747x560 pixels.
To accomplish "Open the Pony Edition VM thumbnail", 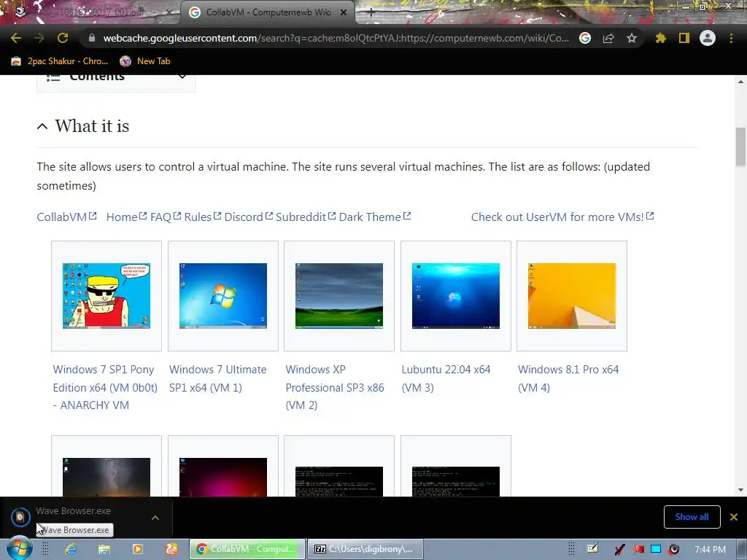I will [107, 296].
